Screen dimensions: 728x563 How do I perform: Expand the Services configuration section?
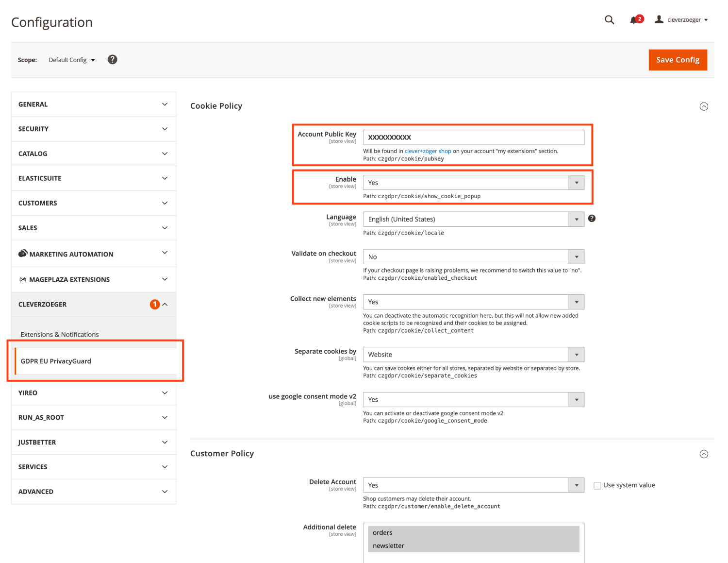tap(94, 467)
